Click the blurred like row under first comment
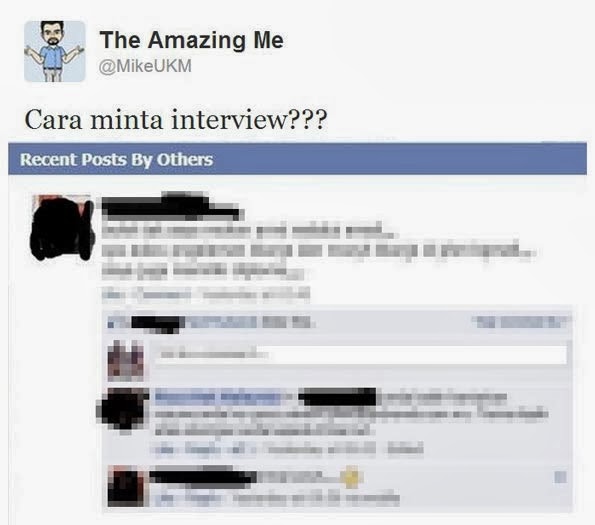 [288, 450]
